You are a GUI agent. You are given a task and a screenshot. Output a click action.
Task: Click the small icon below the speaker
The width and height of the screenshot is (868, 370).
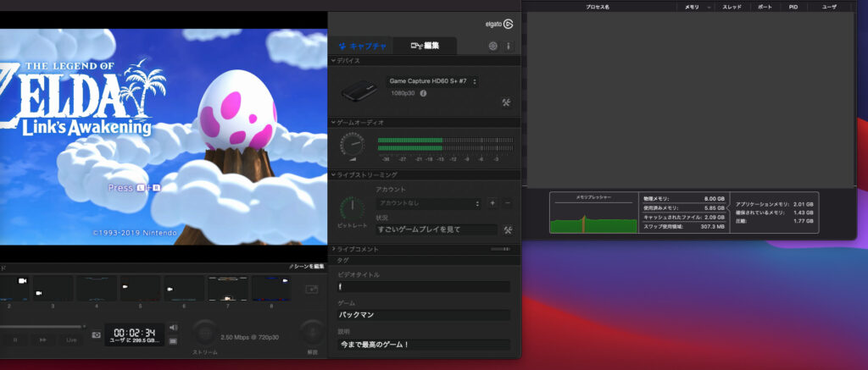coord(173,341)
